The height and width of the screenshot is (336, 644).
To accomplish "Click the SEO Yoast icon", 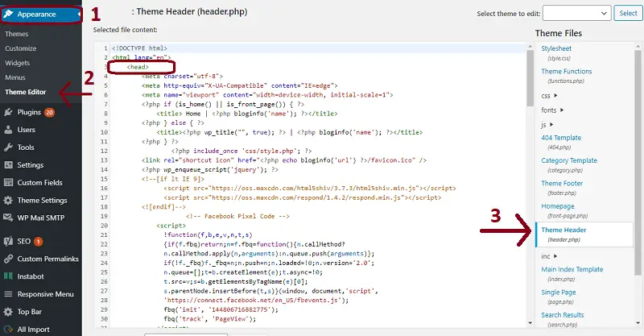I will 8,242.
